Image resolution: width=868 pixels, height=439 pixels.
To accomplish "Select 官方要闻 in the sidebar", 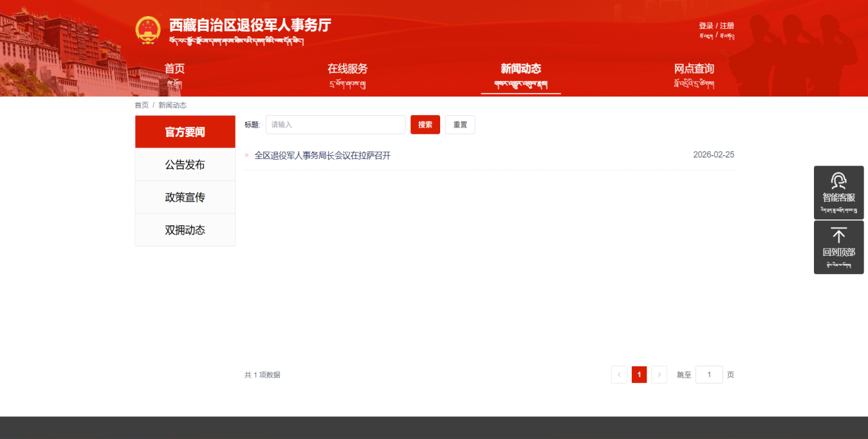I will pyautogui.click(x=185, y=132).
